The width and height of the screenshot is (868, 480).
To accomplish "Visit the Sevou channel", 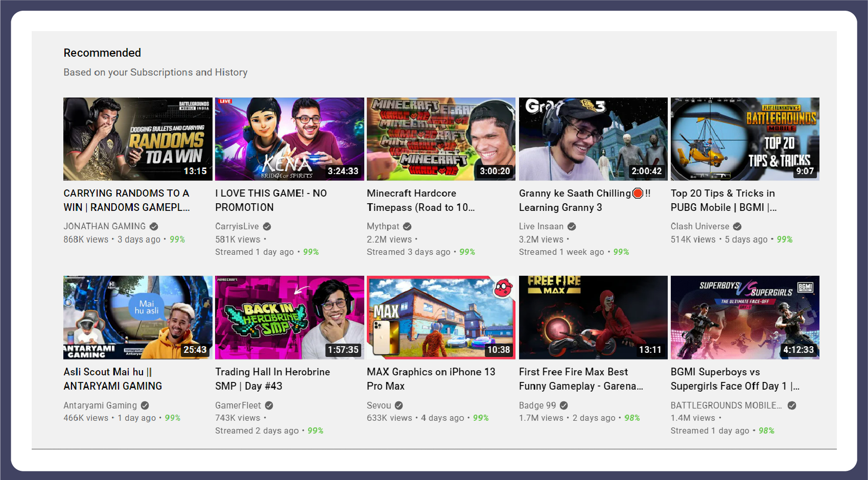I will pos(379,405).
